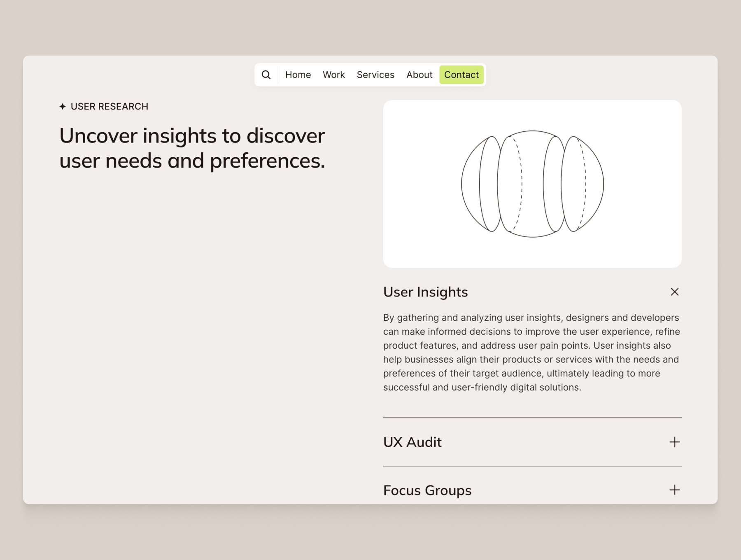Click the divider line above UX Audit

pos(532,418)
